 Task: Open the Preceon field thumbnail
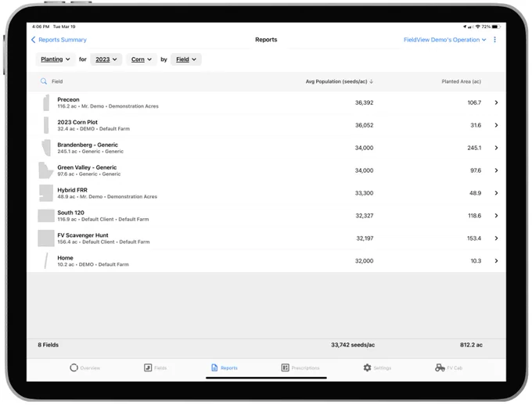pyautogui.click(x=46, y=102)
